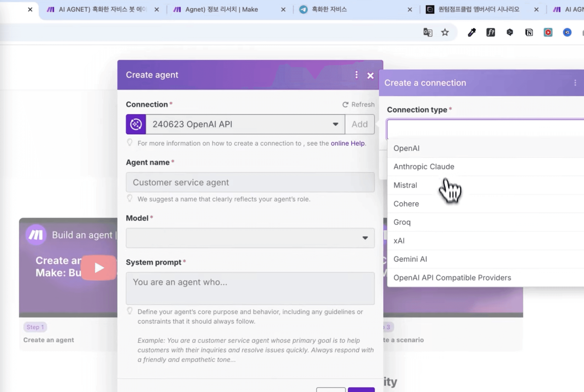Open the 240623 OpenAI API connection dropdown
Screen dimensions: 584x392
245,124
